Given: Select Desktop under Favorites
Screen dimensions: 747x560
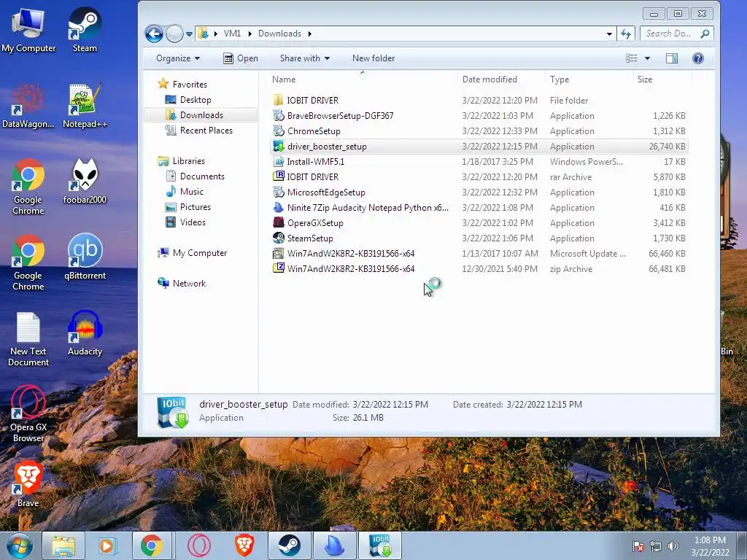Looking at the screenshot, I should click(x=196, y=99).
